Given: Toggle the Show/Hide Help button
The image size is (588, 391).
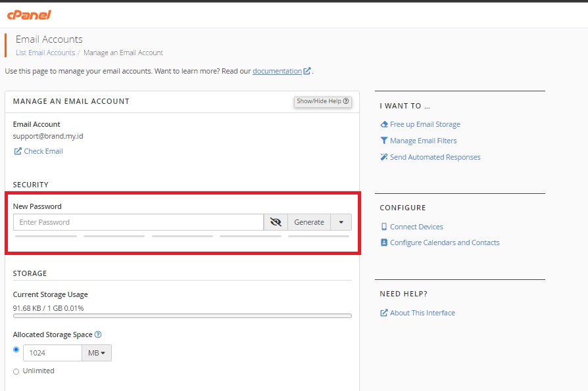Looking at the screenshot, I should (x=322, y=101).
